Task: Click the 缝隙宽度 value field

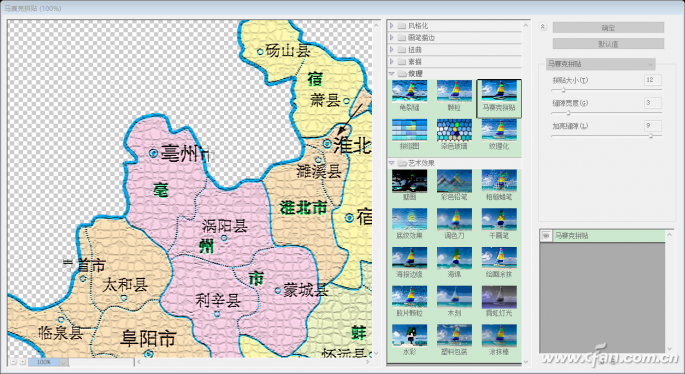Action: point(653,103)
